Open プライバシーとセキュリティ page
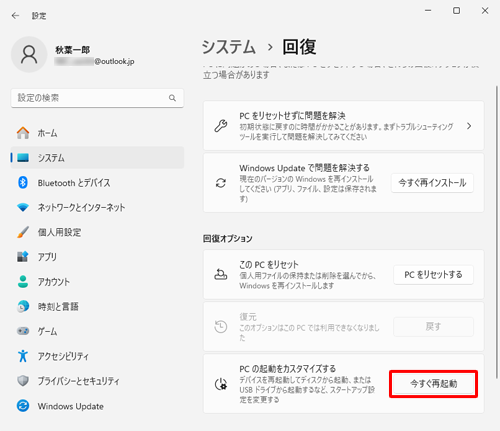500x431 pixels. tap(97, 381)
